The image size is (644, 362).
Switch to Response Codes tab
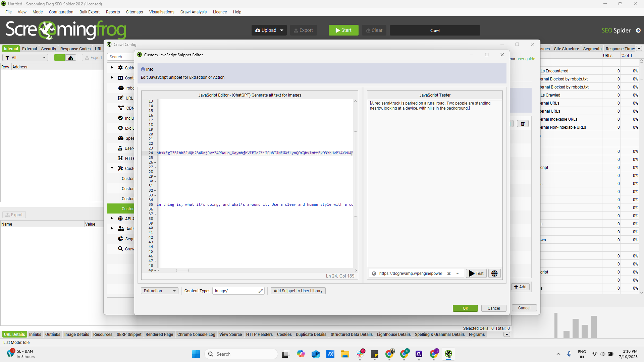[75, 49]
